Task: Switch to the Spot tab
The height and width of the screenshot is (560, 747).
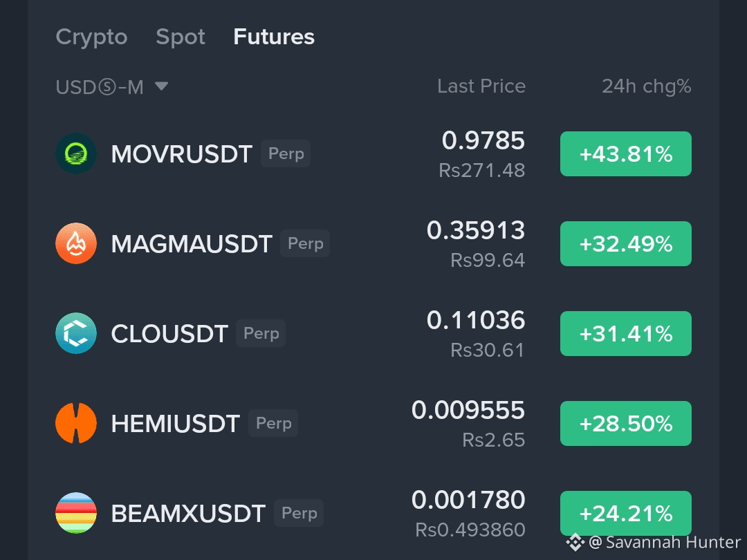Action: click(x=181, y=37)
